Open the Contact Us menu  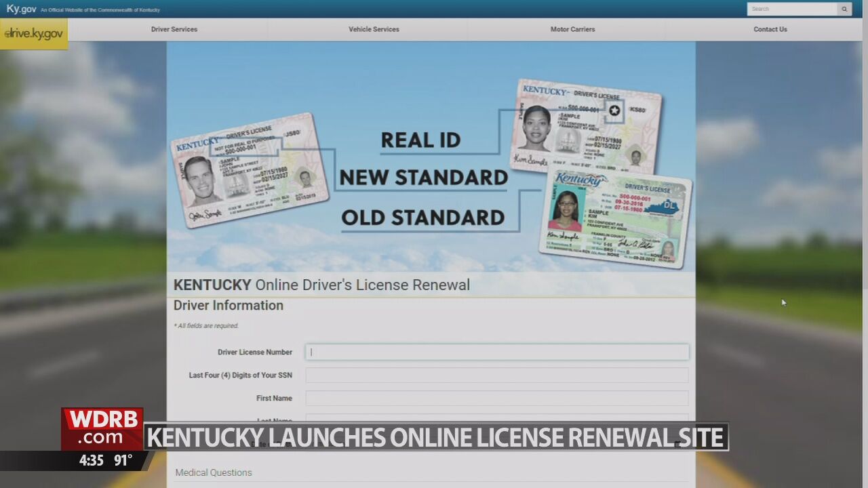click(770, 29)
